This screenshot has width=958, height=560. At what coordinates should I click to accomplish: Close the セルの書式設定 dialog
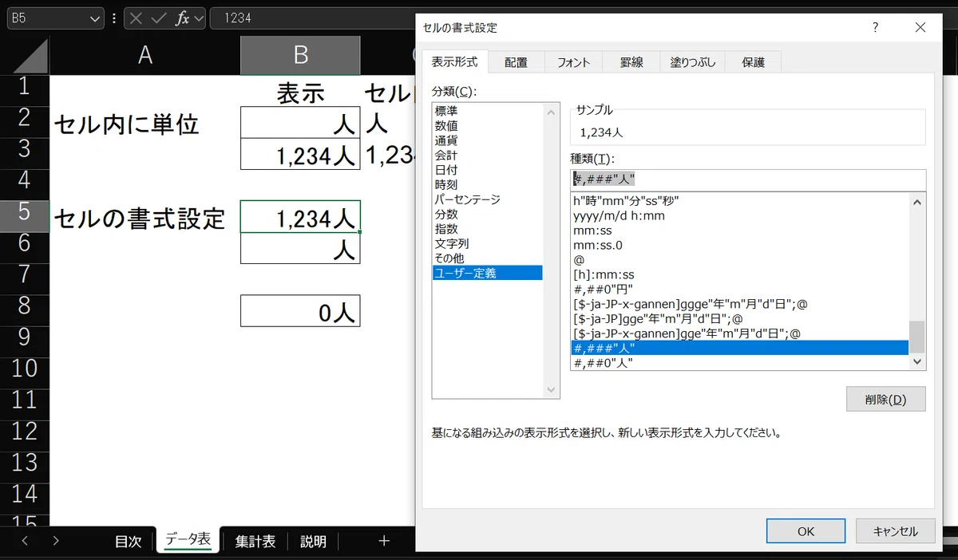(920, 27)
